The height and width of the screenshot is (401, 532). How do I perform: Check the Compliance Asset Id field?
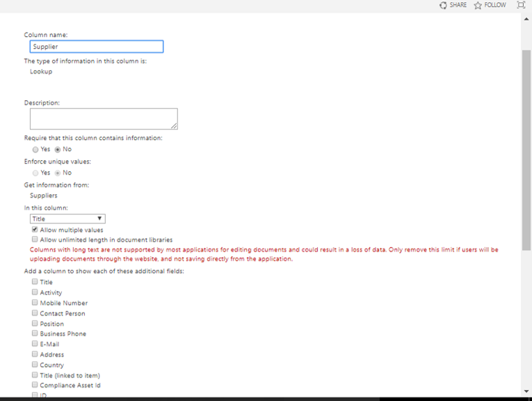35,385
